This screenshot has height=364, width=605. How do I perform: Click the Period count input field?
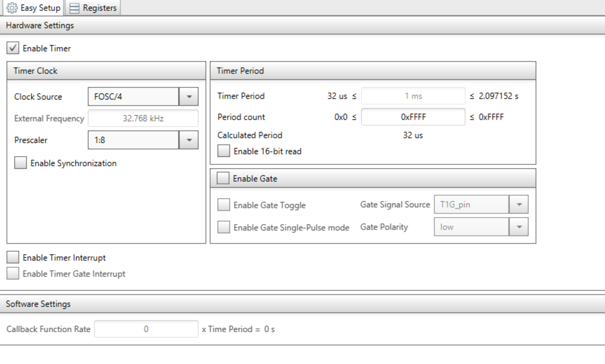pyautogui.click(x=413, y=118)
